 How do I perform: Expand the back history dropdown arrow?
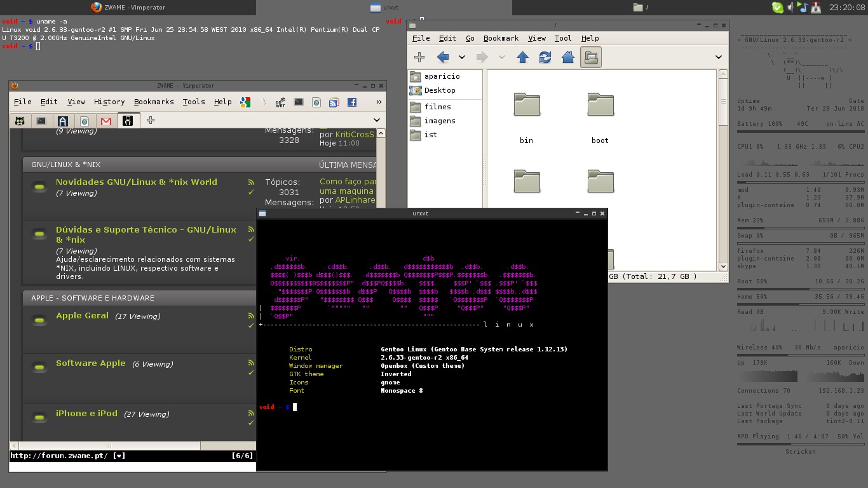click(x=462, y=57)
